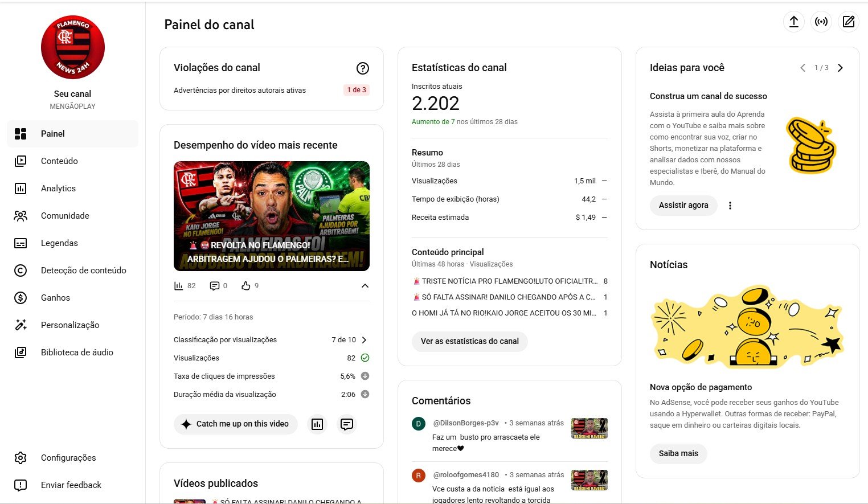This screenshot has width=868, height=504.
Task: Open TRISTE NOTÍCIA PRO FLAMENGO video row
Action: click(509, 281)
